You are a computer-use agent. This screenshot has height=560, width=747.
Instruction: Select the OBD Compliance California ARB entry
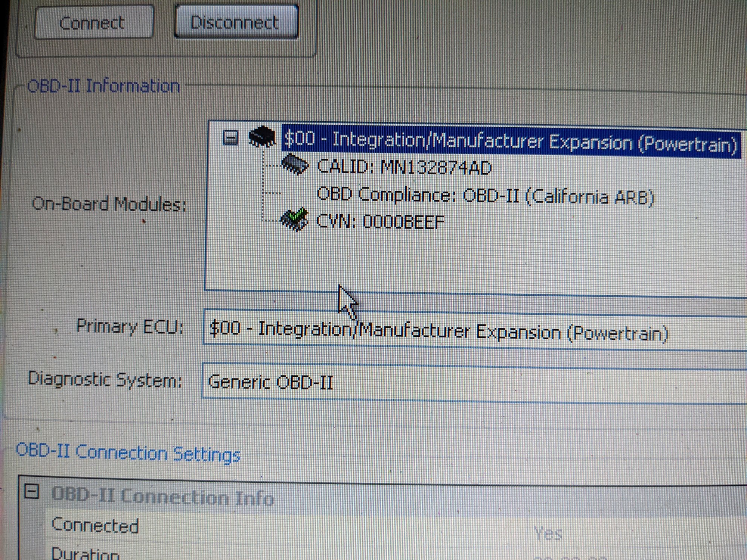[485, 196]
